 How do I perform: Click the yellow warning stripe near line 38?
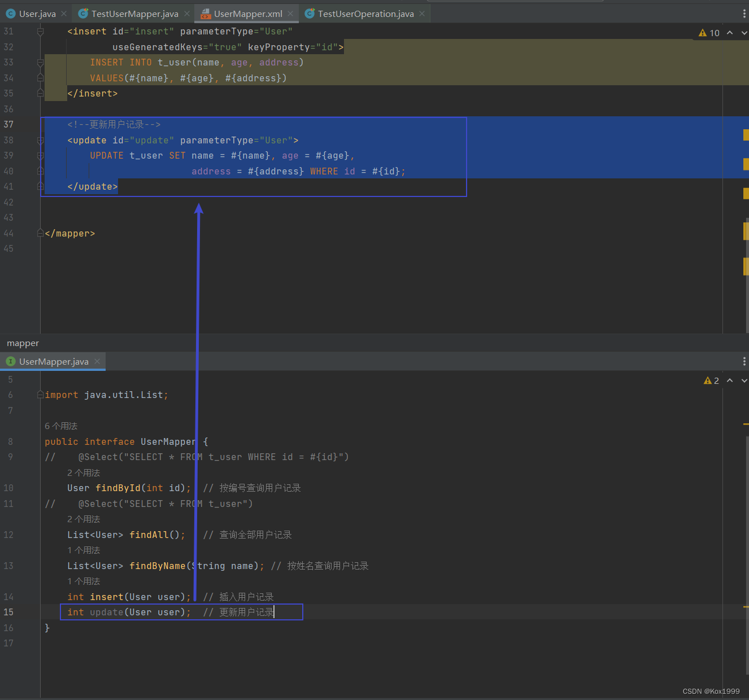point(746,135)
